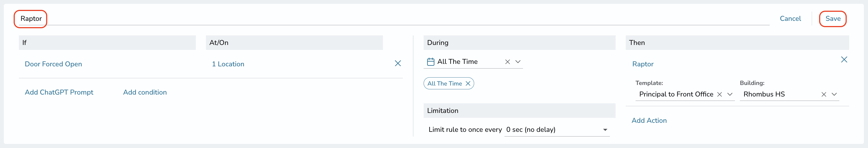Open the 1 Location selector
The image size is (868, 148).
coord(228,64)
